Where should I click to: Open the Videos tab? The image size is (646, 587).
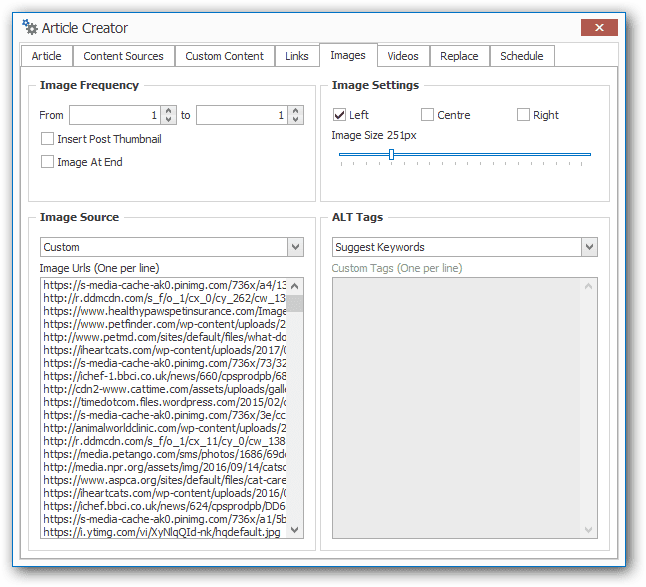tap(403, 56)
